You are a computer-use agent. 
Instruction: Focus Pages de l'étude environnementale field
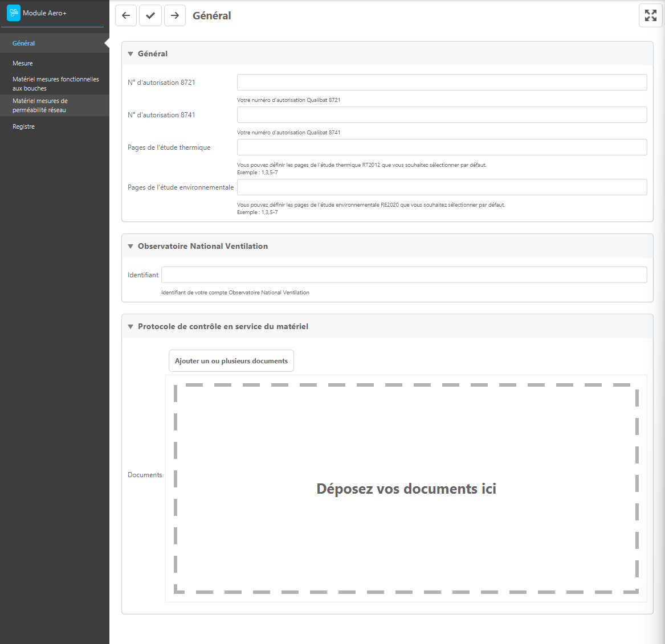point(442,187)
